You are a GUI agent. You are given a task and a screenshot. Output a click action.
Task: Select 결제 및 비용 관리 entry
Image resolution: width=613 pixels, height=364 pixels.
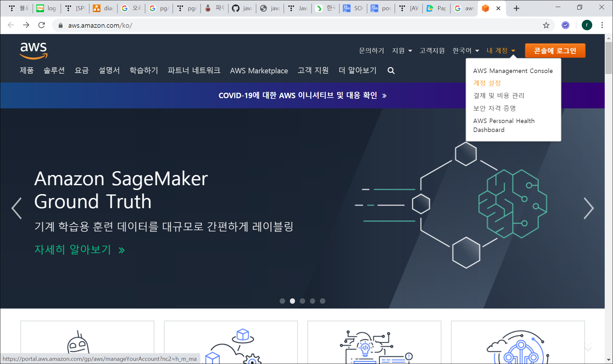click(x=499, y=96)
